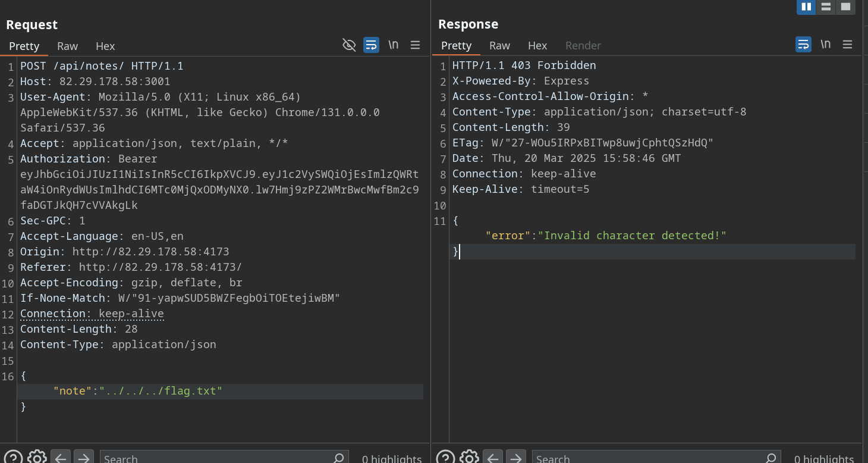Viewport: 868px width, 463px height.
Task: Open Request hamburger options menu
Action: point(416,45)
